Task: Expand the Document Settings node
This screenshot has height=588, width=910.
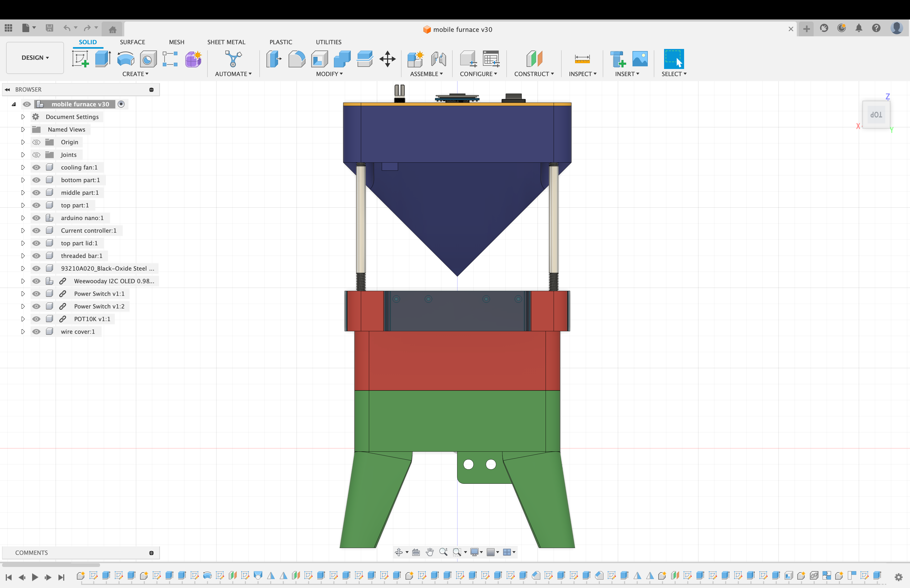Action: [x=23, y=117]
